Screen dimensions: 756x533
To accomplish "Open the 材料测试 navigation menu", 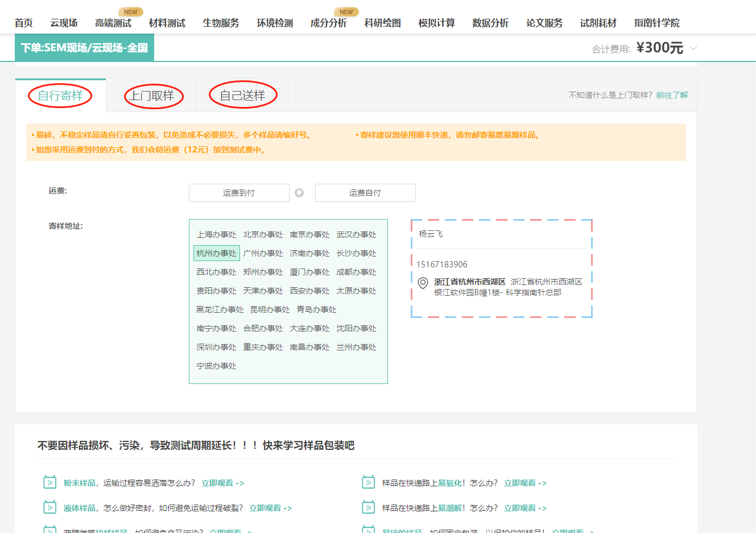I will (x=166, y=23).
